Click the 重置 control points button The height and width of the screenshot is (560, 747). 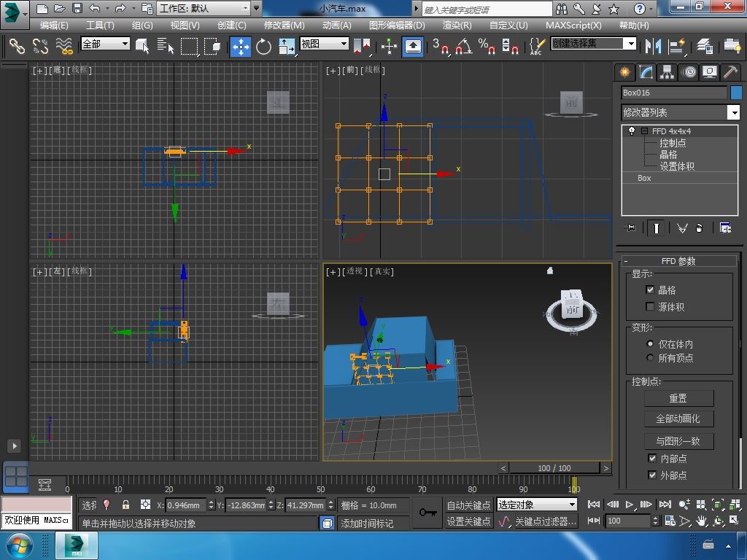pos(678,398)
